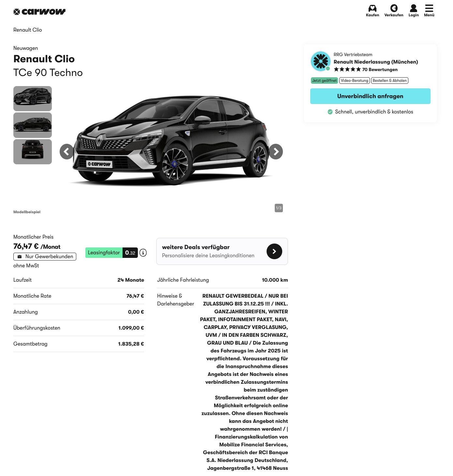The width and height of the screenshot is (453, 476).
Task: Select the rear-view car thumbnail
Action: (33, 152)
